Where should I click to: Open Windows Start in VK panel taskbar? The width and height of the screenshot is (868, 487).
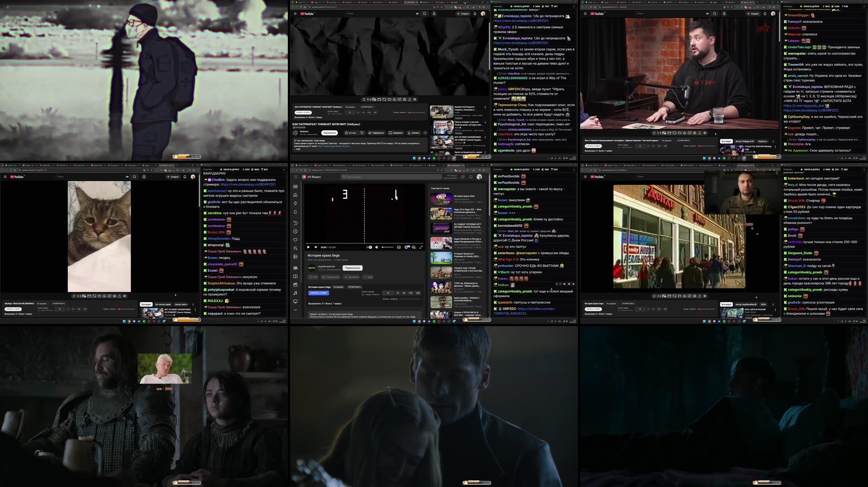[x=414, y=321]
